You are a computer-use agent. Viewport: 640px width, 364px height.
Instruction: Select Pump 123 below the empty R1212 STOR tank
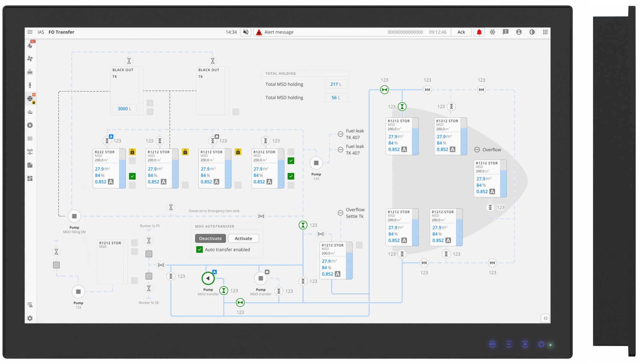pyautogui.click(x=78, y=292)
